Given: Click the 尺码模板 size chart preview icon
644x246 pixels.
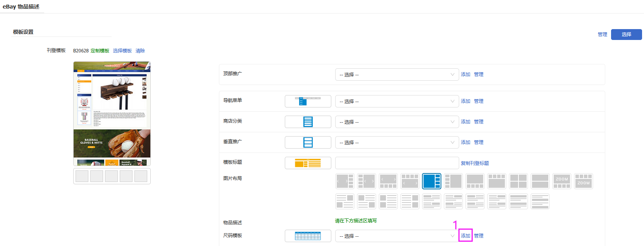Looking at the screenshot, I should pyautogui.click(x=308, y=236).
